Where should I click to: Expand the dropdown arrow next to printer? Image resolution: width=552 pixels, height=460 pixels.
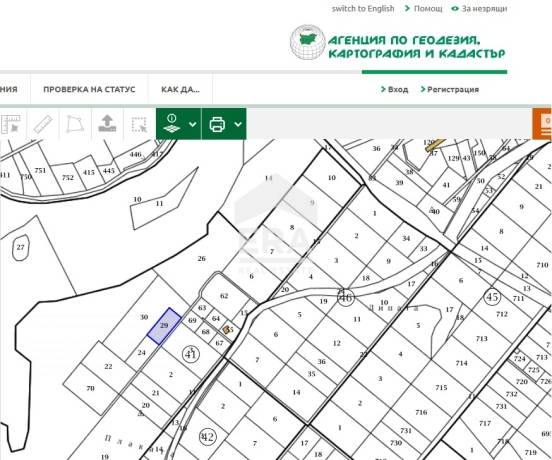tap(238, 124)
